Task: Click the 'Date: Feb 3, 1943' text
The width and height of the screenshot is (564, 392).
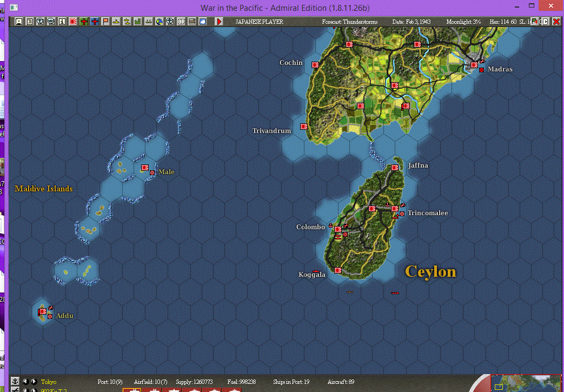Action: click(x=412, y=22)
